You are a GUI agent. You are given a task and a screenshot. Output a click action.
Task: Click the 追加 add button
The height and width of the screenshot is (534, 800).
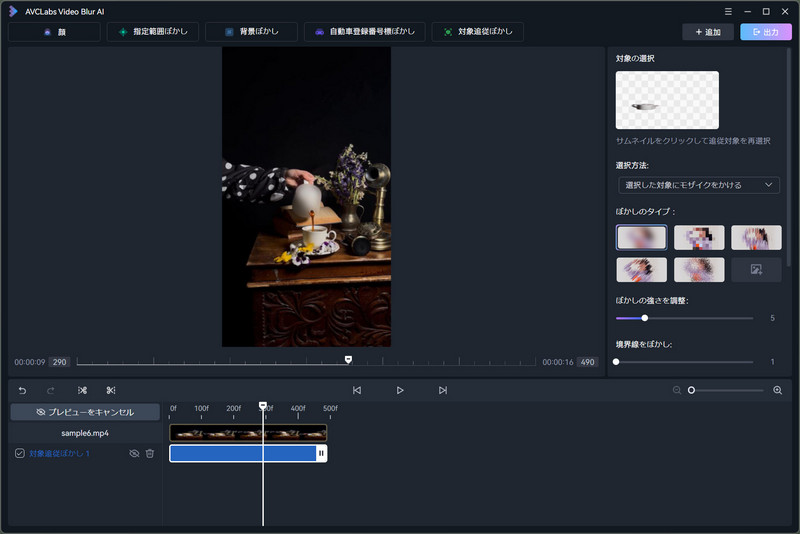[708, 32]
